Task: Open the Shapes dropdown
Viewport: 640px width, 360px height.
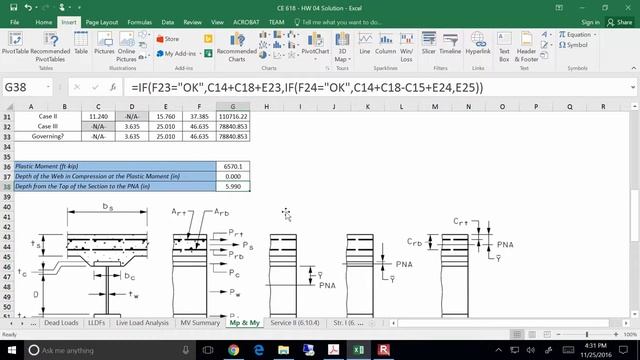Action: 143,35
